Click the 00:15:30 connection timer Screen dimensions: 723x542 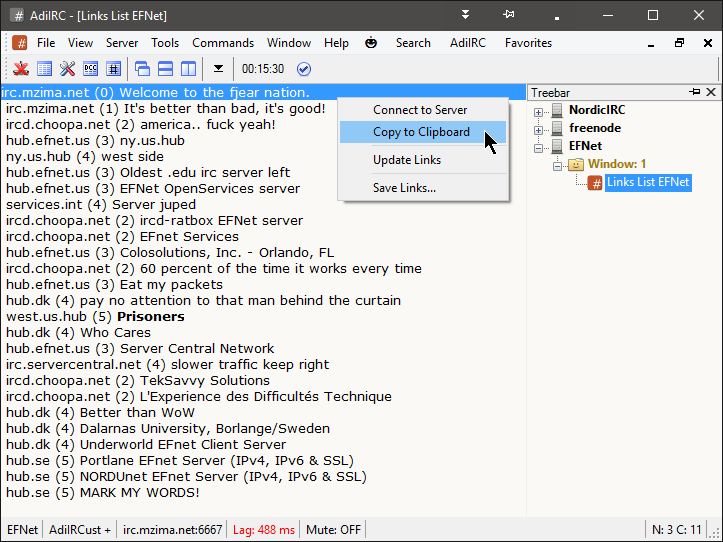[263, 69]
